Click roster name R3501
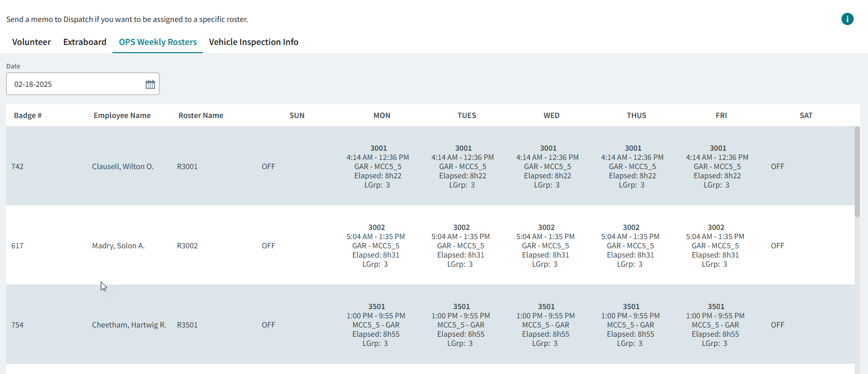The width and height of the screenshot is (868, 374). pos(187,325)
